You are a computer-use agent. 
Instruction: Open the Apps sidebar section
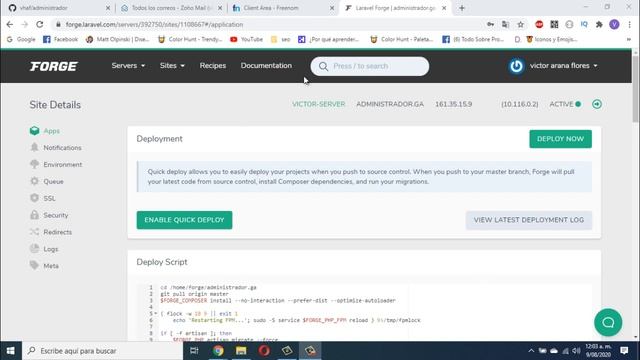point(45,131)
